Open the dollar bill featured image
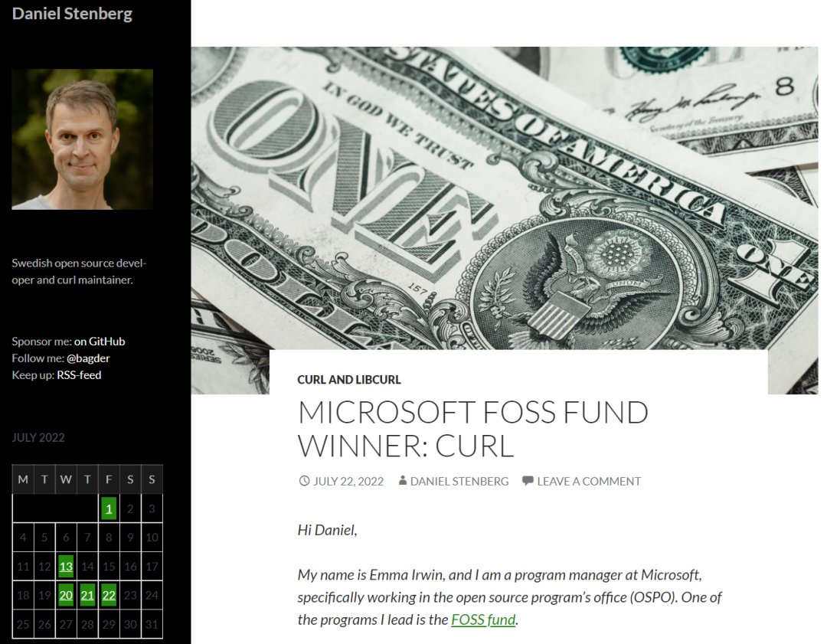Screen dimensions: 827x644 (505, 198)
